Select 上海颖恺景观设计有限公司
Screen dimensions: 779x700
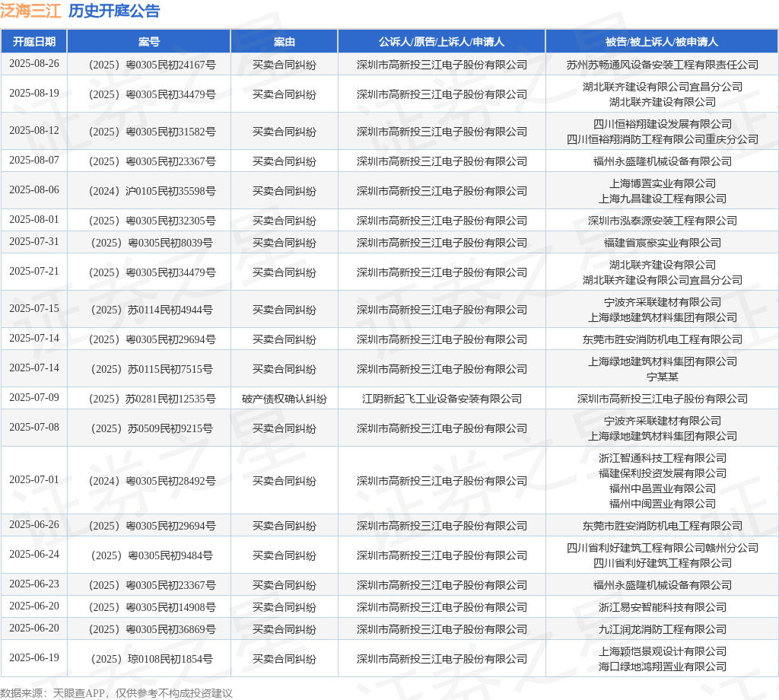click(x=663, y=651)
